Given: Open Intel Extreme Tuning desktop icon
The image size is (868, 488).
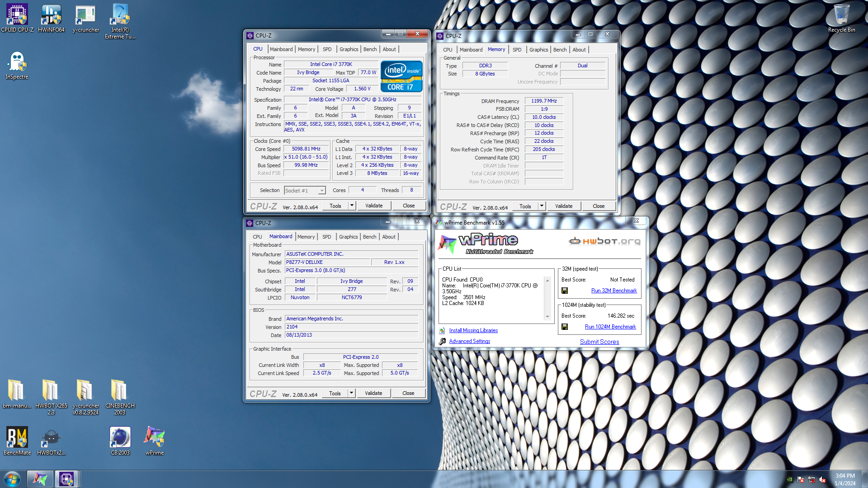Looking at the screenshot, I should [120, 21].
